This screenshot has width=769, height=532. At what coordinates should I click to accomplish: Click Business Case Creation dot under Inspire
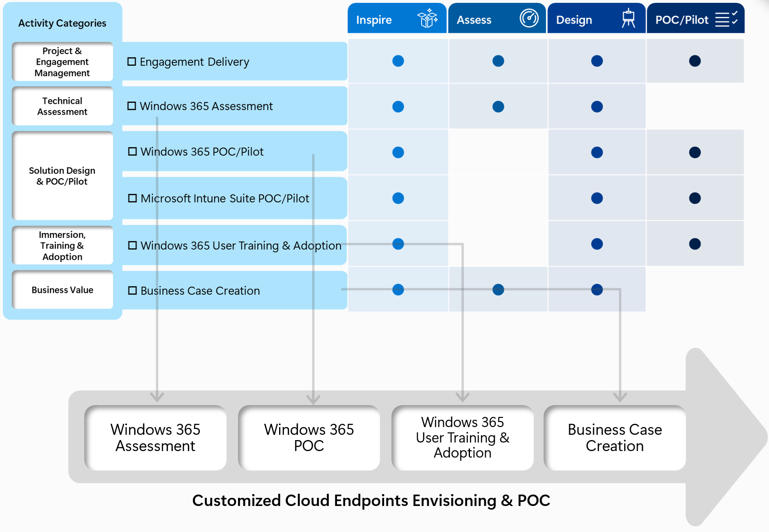pyautogui.click(x=398, y=290)
